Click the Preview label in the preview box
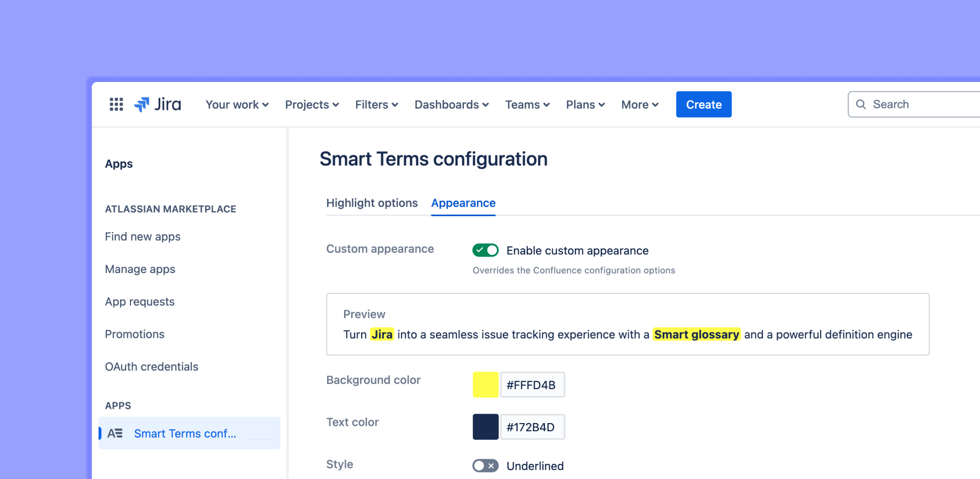This screenshot has height=479, width=980. pyautogui.click(x=364, y=314)
